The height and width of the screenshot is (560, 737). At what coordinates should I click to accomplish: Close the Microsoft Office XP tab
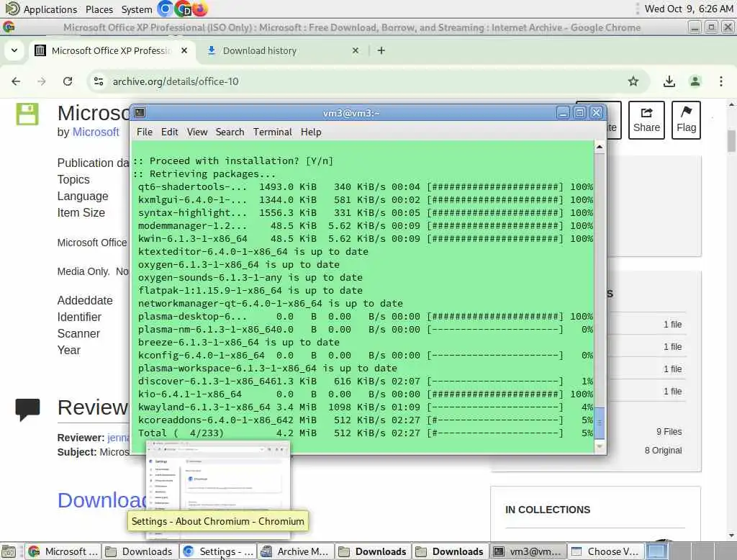(x=184, y=50)
